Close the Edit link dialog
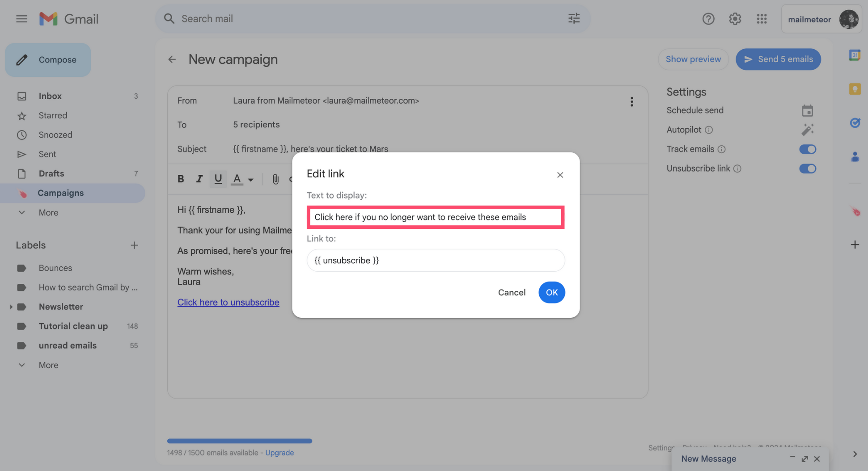Image resolution: width=868 pixels, height=471 pixels. 560,175
